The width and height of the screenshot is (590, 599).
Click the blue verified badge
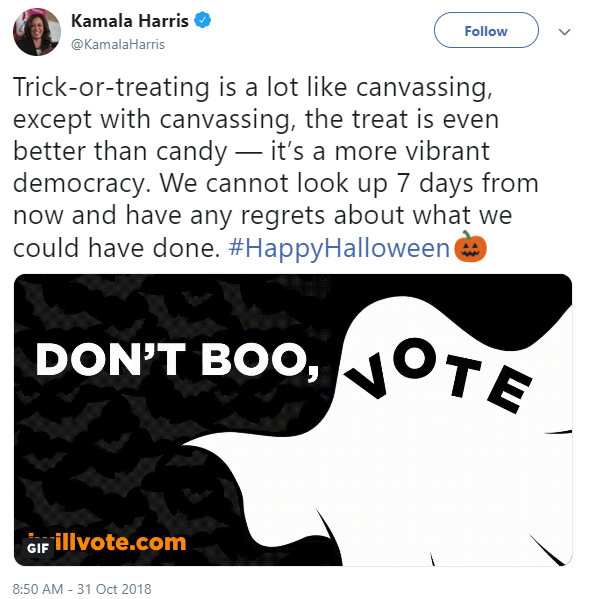pyautogui.click(x=203, y=20)
